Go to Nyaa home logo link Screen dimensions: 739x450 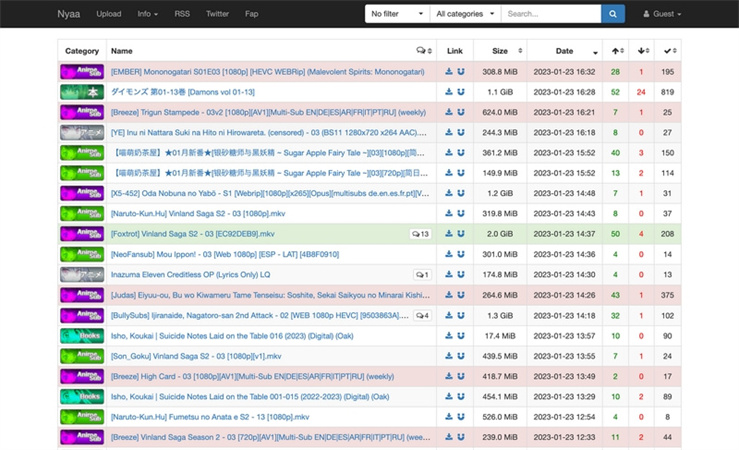tap(68, 14)
